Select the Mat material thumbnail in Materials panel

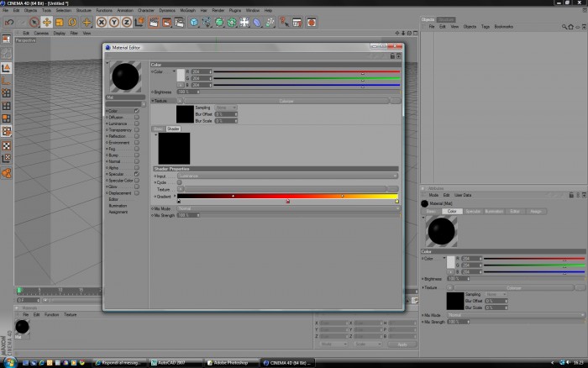click(22, 327)
